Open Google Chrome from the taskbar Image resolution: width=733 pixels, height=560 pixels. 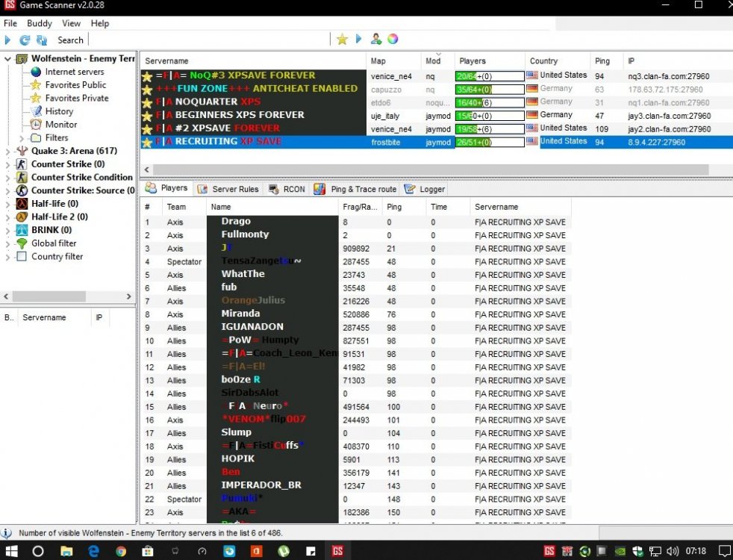pyautogui.click(x=121, y=551)
